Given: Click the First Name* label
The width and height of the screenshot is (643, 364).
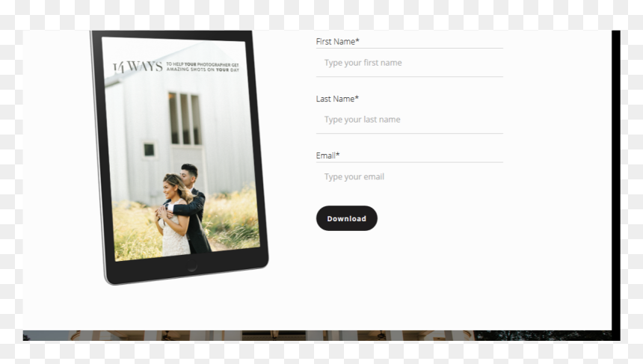Looking at the screenshot, I should 337,41.
